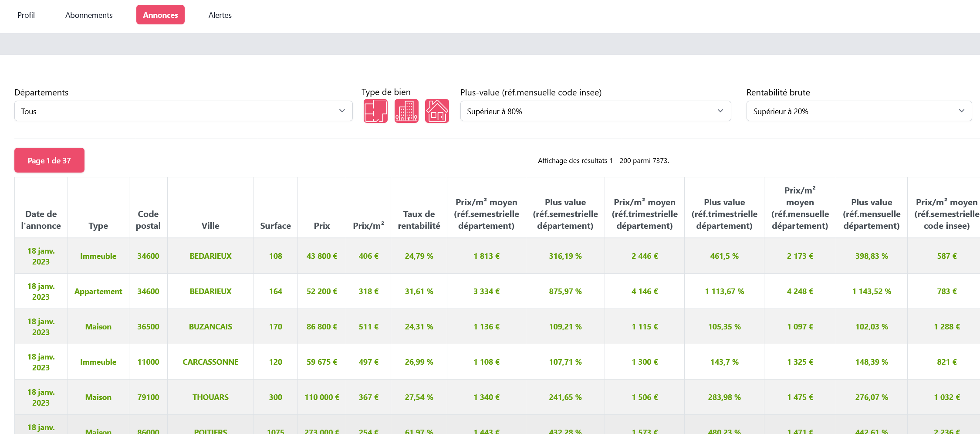Switch to the Profil tab

click(x=26, y=15)
